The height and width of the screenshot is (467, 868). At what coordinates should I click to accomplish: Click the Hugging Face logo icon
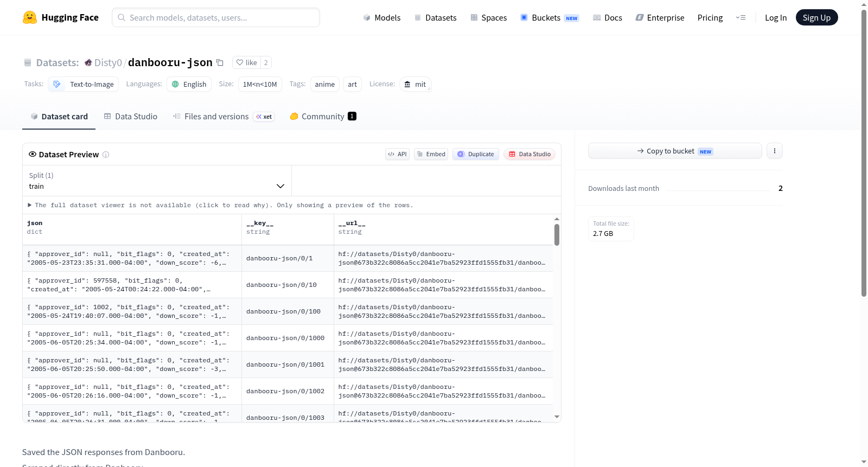30,17
